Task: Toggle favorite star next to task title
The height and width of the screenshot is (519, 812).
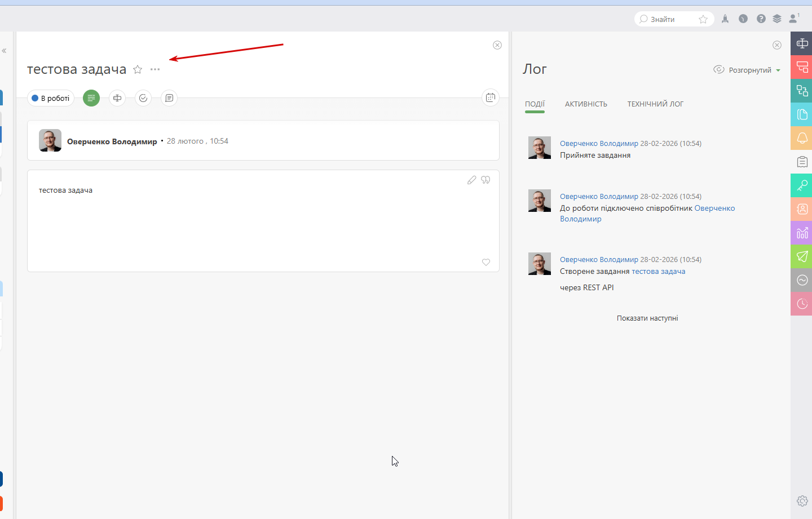Action: pos(138,69)
